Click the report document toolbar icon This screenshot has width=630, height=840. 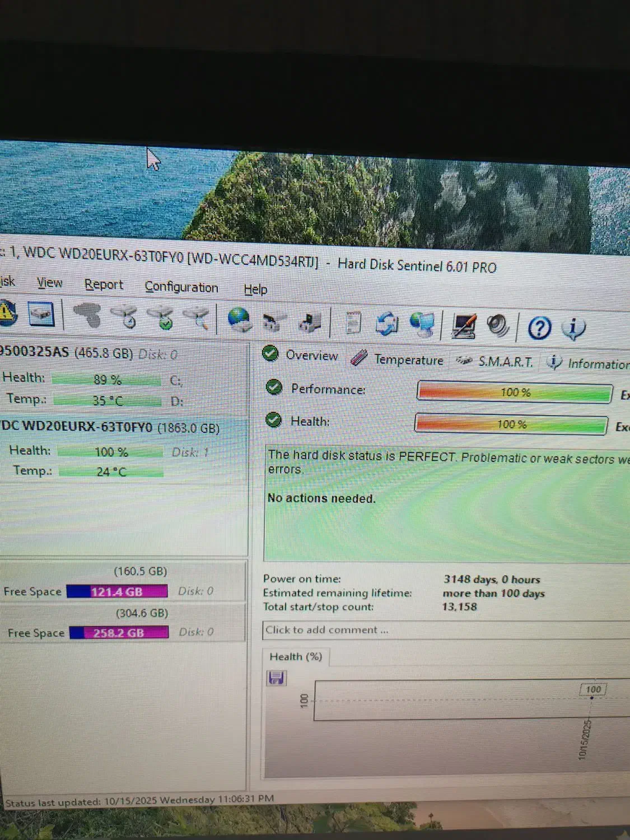353,323
